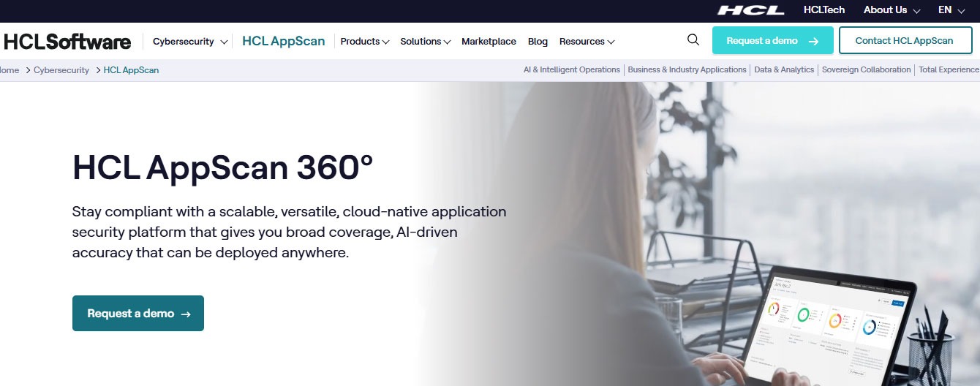The width and height of the screenshot is (980, 386).
Task: Expand the Resources menu
Action: [587, 42]
